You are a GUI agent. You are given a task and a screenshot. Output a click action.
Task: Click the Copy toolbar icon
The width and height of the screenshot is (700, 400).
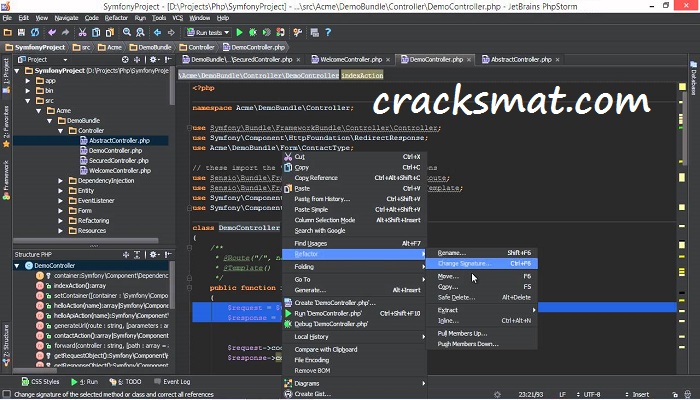coord(96,32)
